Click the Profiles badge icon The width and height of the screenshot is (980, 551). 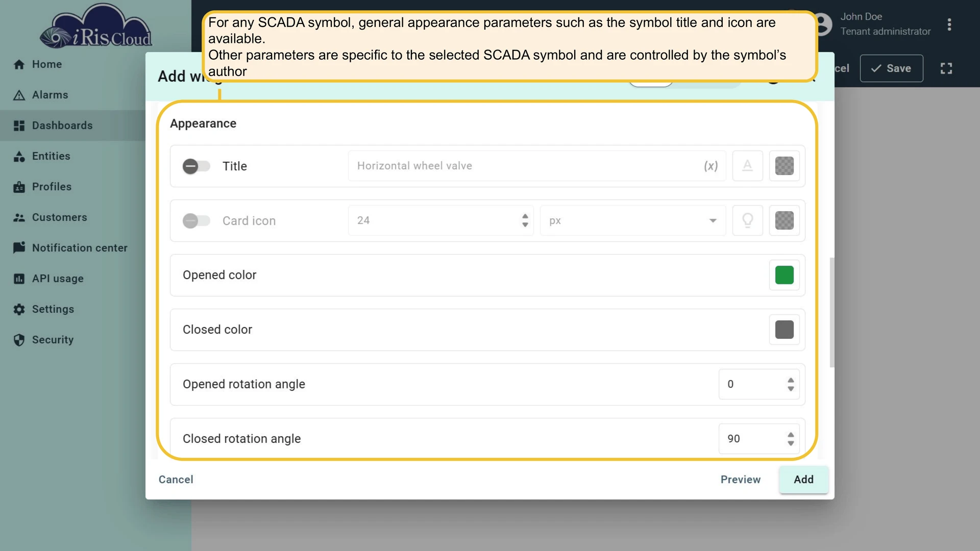19,187
